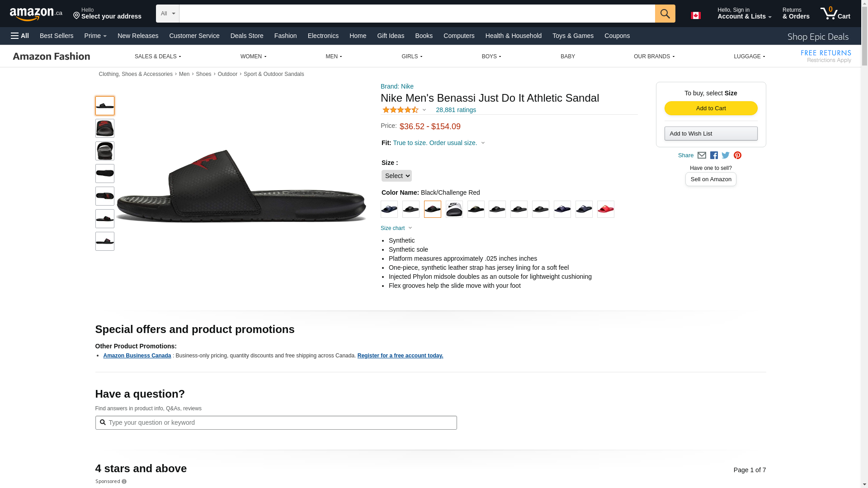Share via email envelope icon
This screenshot has width=868, height=488.
[702, 155]
